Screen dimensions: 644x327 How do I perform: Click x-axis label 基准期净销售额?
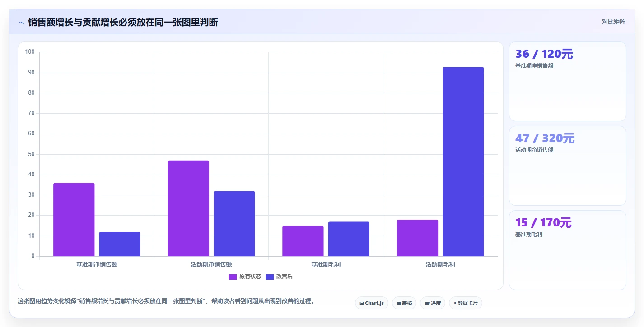tap(97, 265)
